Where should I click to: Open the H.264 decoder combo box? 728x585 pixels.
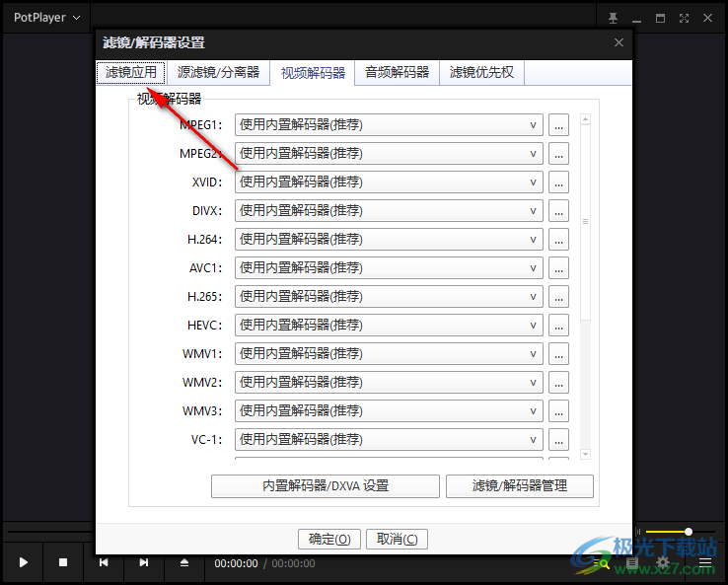[x=389, y=240]
